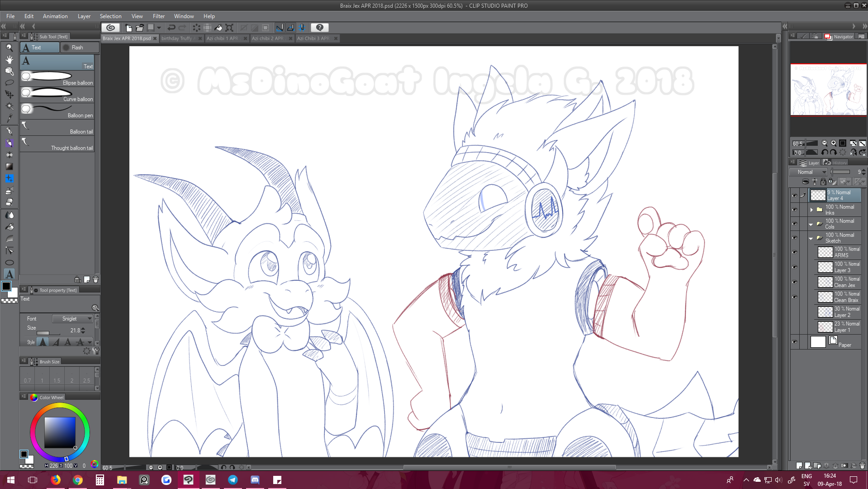Create a new document from command bar
The height and width of the screenshot is (489, 868).
128,28
